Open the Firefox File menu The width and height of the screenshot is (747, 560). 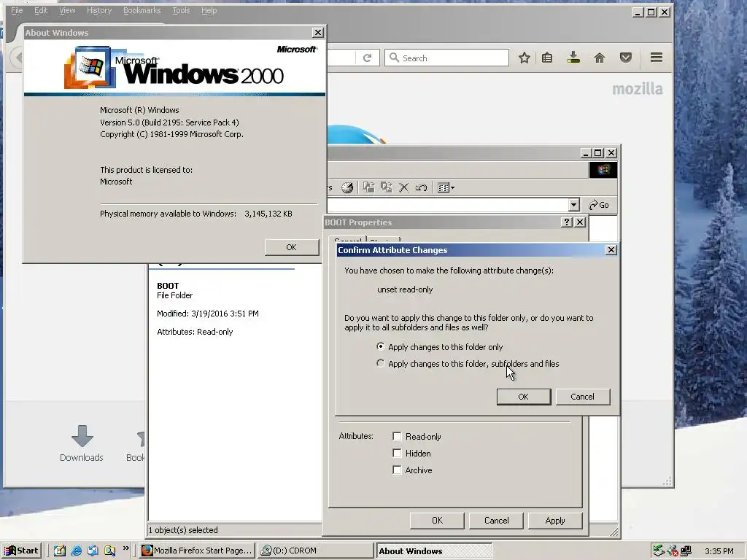click(x=17, y=10)
